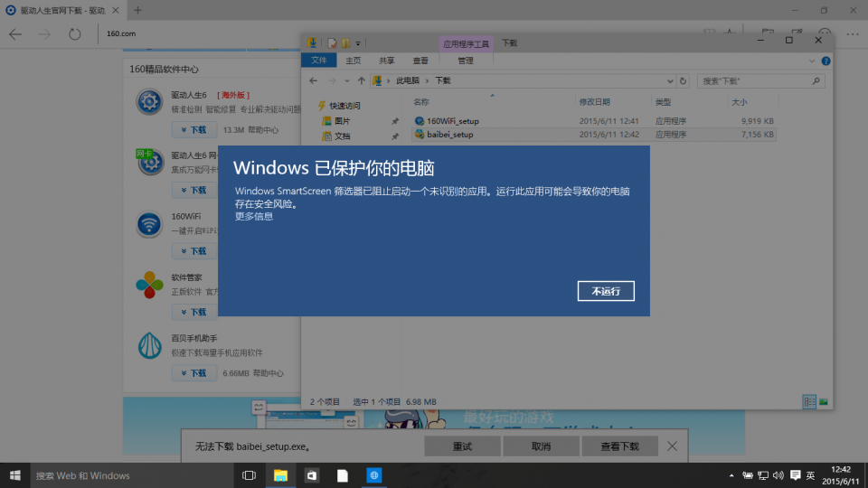Click 取消 in the download notification bar
Viewport: 868px width, 488px height.
[x=541, y=446]
